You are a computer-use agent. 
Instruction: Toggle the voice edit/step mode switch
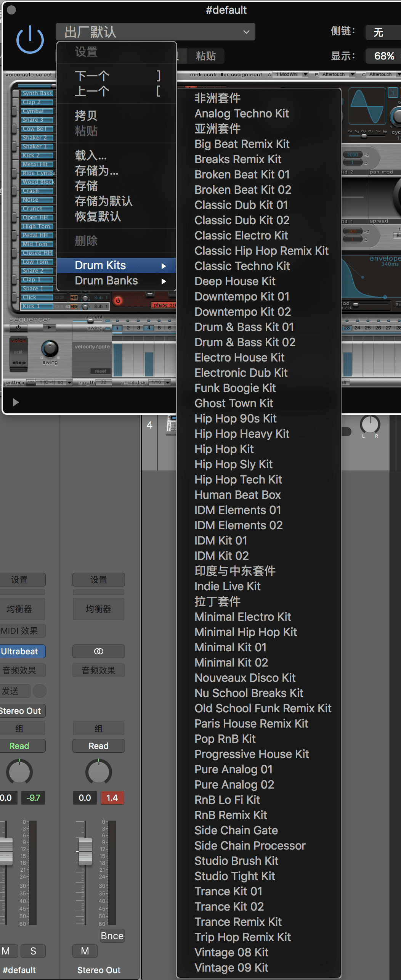18,352
